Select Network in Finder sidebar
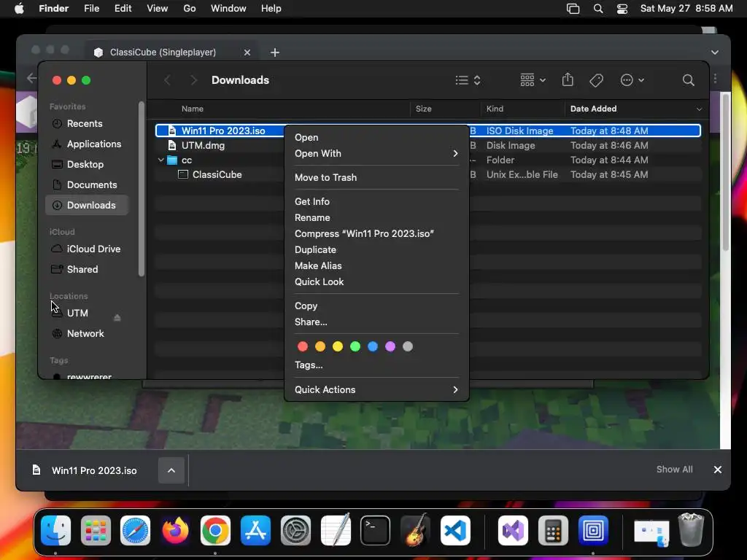The width and height of the screenshot is (747, 560). (87, 334)
